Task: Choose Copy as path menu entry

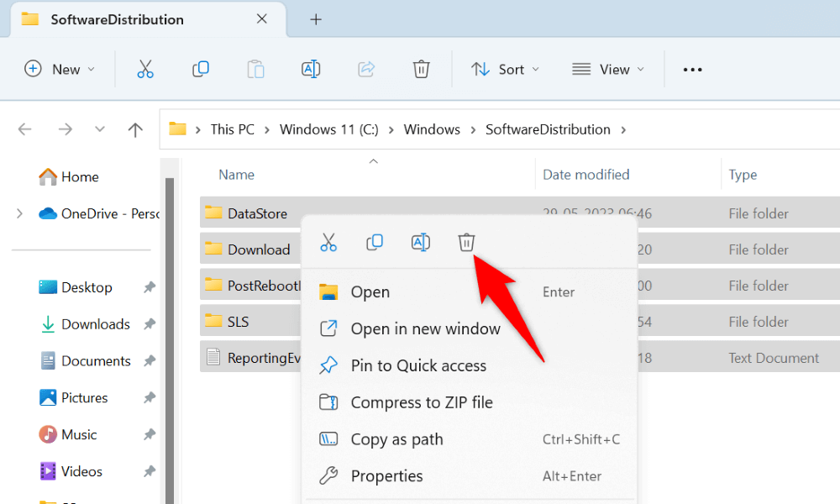Action: pos(396,439)
